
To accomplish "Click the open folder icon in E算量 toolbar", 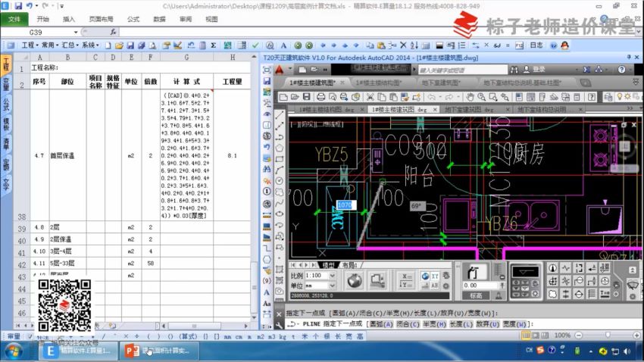I will tap(119, 45).
